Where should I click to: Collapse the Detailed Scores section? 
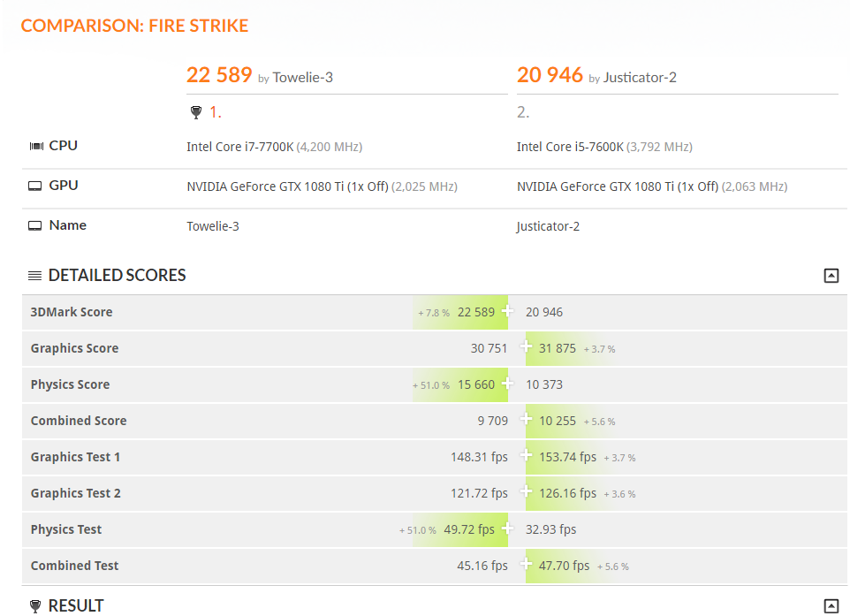pos(831,276)
